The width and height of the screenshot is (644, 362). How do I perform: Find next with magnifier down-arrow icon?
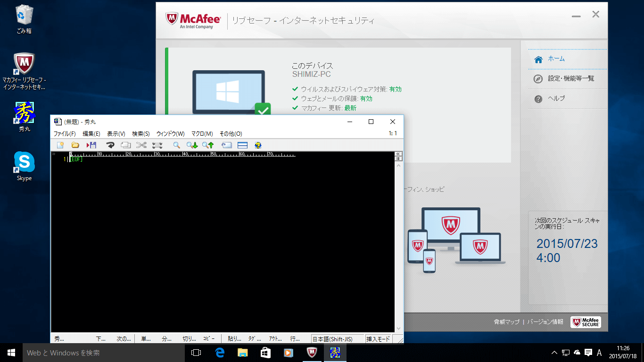pos(192,145)
